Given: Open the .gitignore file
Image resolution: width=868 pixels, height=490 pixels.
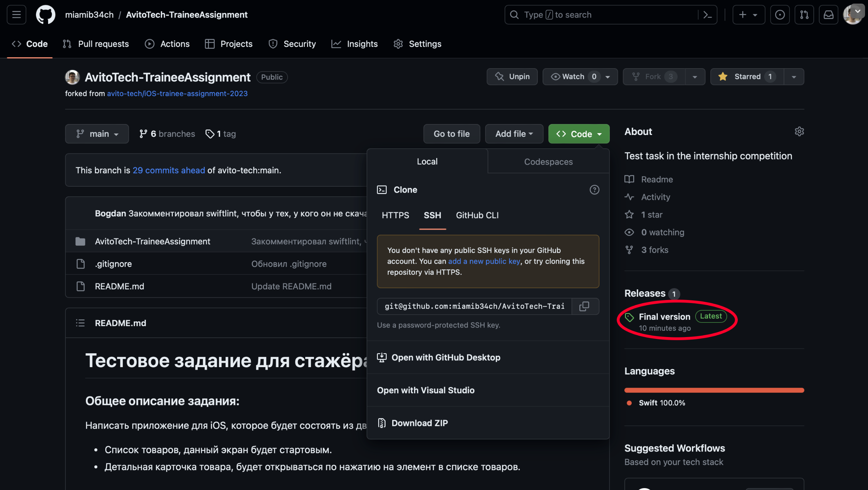Looking at the screenshot, I should (x=113, y=264).
